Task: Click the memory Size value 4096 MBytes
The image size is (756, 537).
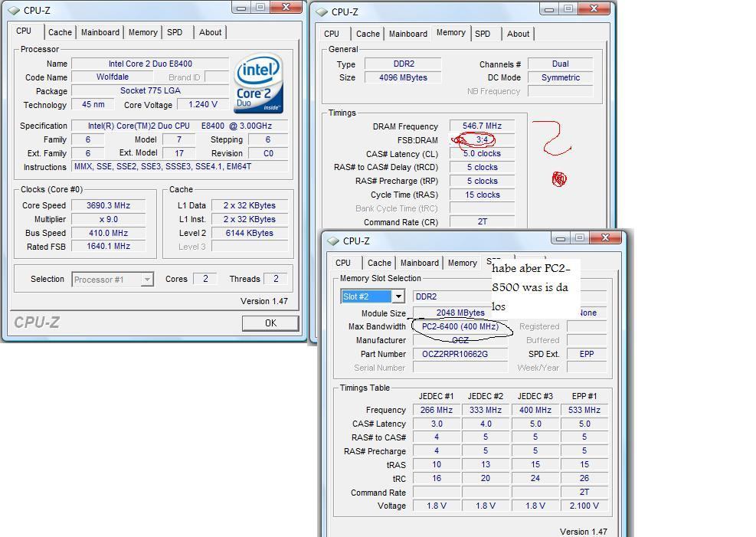Action: (x=403, y=77)
